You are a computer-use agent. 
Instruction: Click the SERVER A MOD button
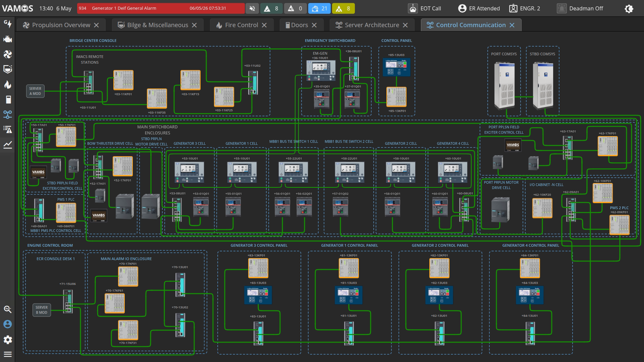(x=35, y=91)
